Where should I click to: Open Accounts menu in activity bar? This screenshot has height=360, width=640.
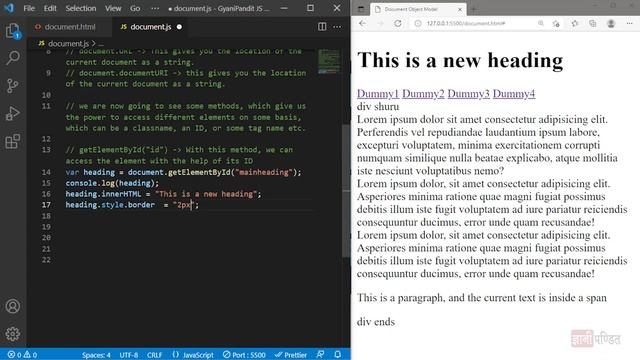13,306
